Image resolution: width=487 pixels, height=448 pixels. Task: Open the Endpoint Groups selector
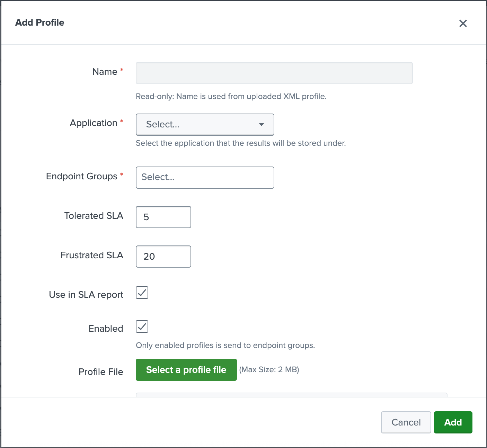coord(205,177)
